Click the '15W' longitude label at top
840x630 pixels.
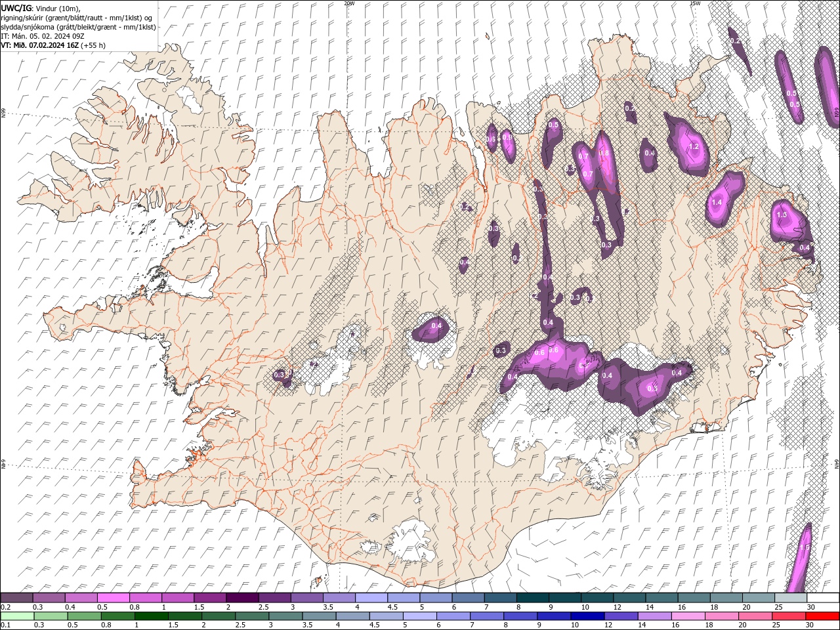pyautogui.click(x=695, y=3)
